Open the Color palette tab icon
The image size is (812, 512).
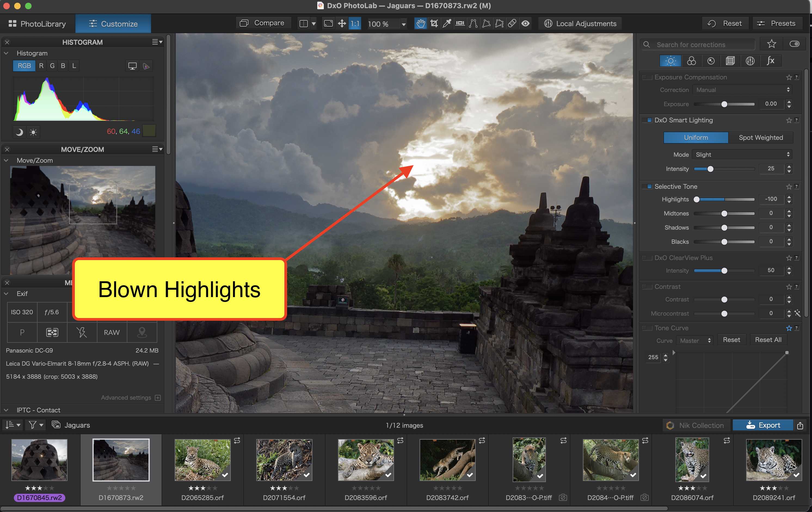pyautogui.click(x=691, y=61)
